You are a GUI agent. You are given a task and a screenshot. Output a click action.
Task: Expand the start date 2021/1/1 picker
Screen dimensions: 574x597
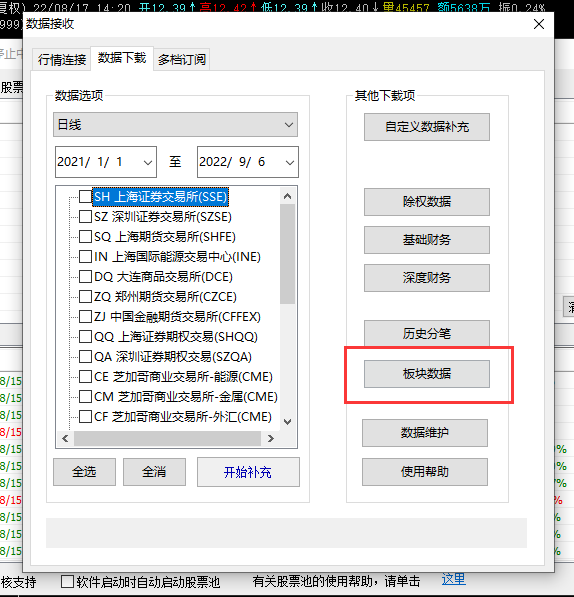pyautogui.click(x=148, y=162)
